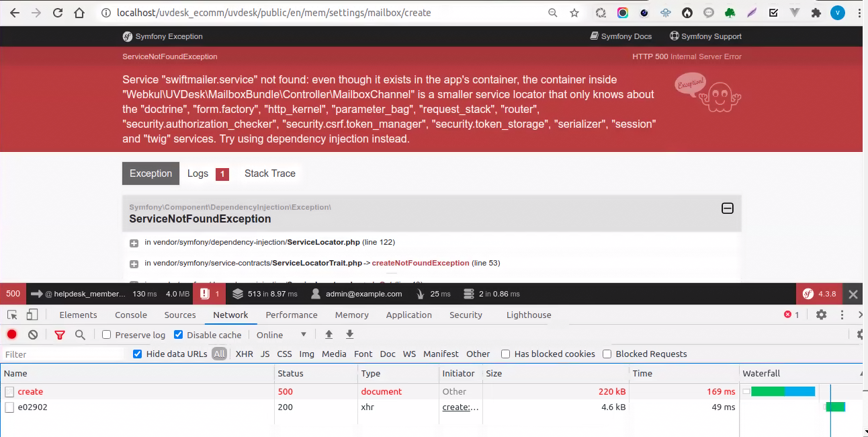The height and width of the screenshot is (437, 868).
Task: Click the network Filter text field
Action: pyautogui.click(x=64, y=354)
